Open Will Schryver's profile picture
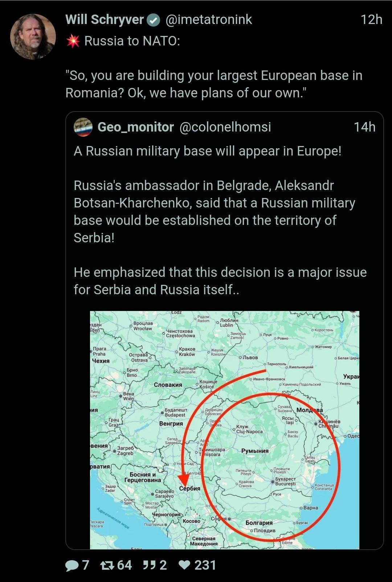 point(33,37)
